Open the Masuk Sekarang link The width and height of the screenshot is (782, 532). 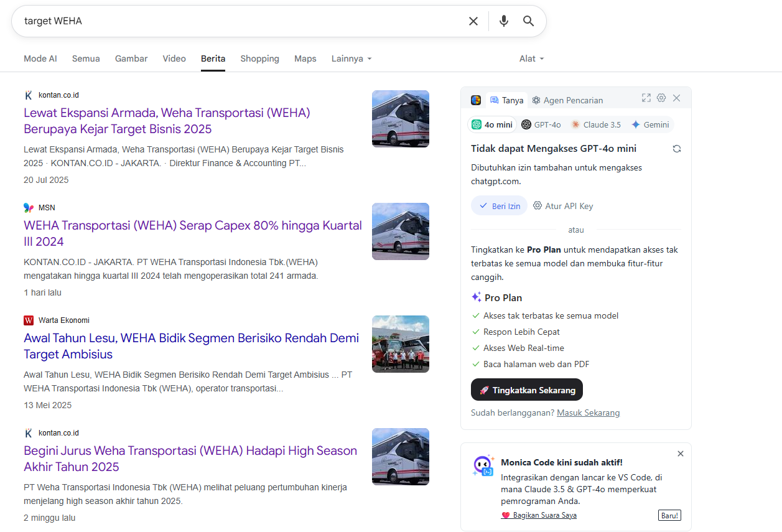click(x=588, y=413)
